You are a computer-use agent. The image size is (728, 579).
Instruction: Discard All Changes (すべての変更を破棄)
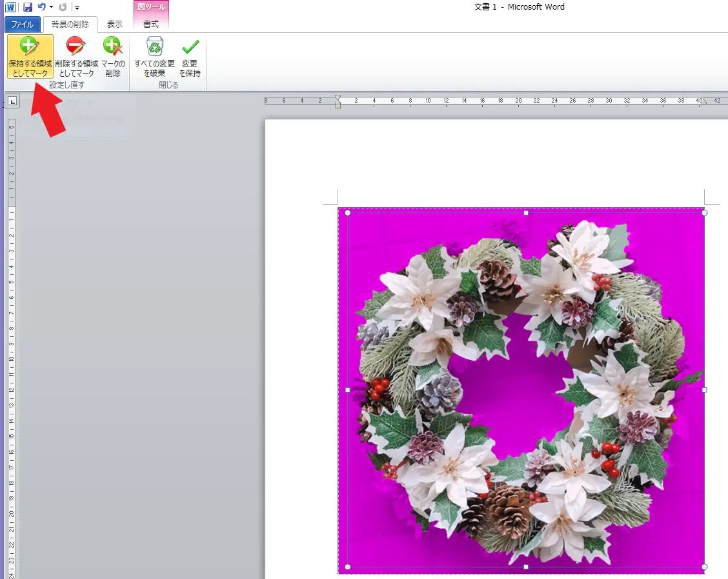(154, 56)
